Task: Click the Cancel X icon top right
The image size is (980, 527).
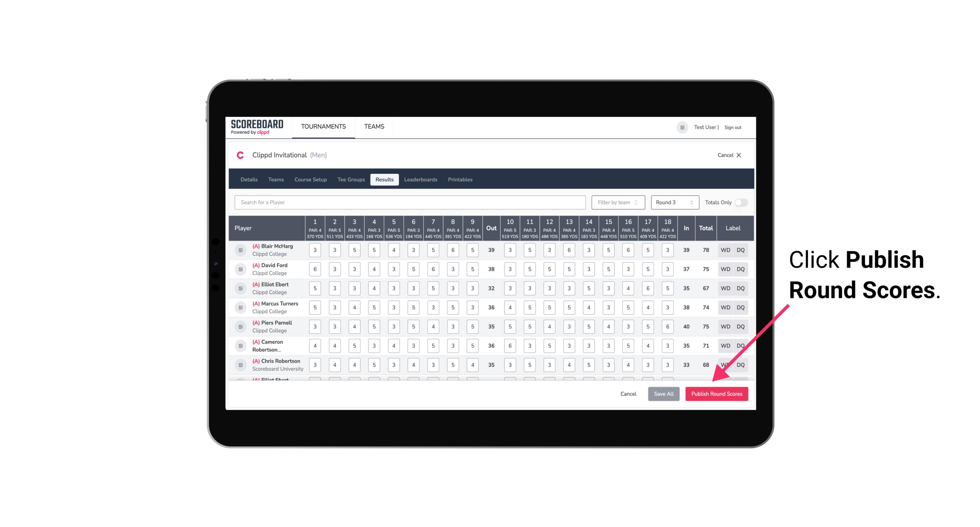Action: point(739,155)
